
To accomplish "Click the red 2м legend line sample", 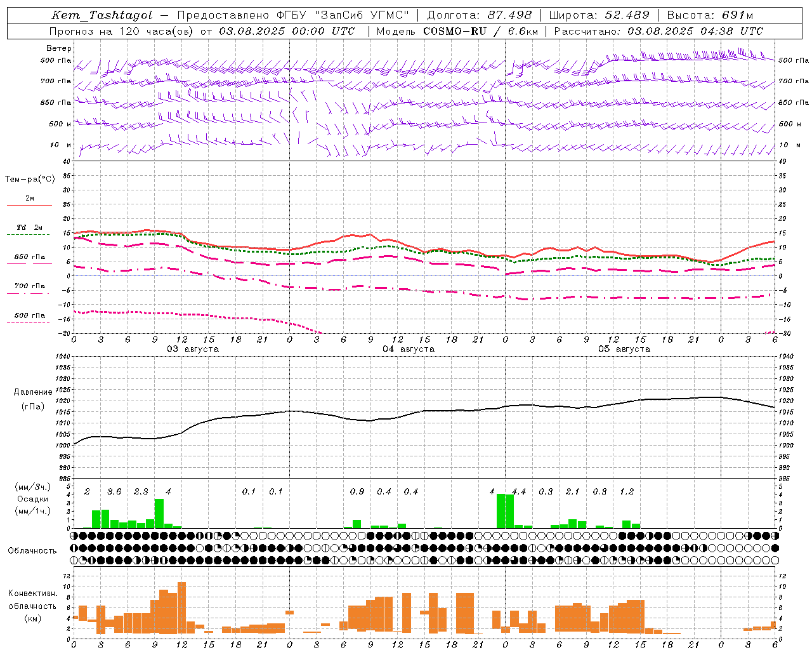I will pos(29,205).
